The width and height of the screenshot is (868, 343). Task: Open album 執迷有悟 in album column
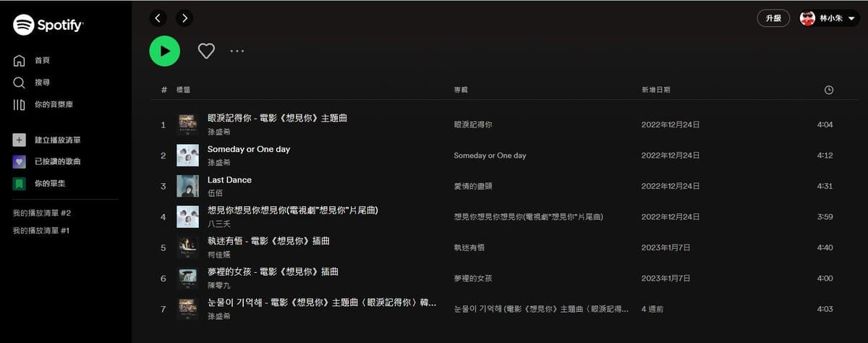469,247
